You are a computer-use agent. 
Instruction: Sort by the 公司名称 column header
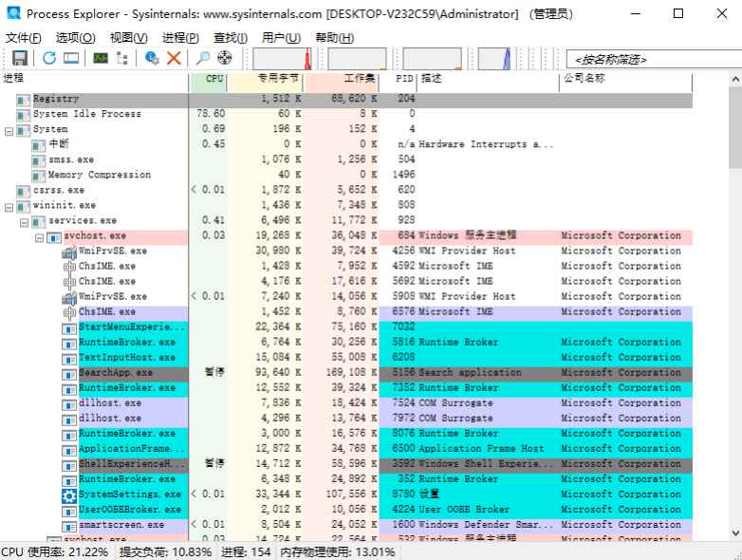click(626, 83)
